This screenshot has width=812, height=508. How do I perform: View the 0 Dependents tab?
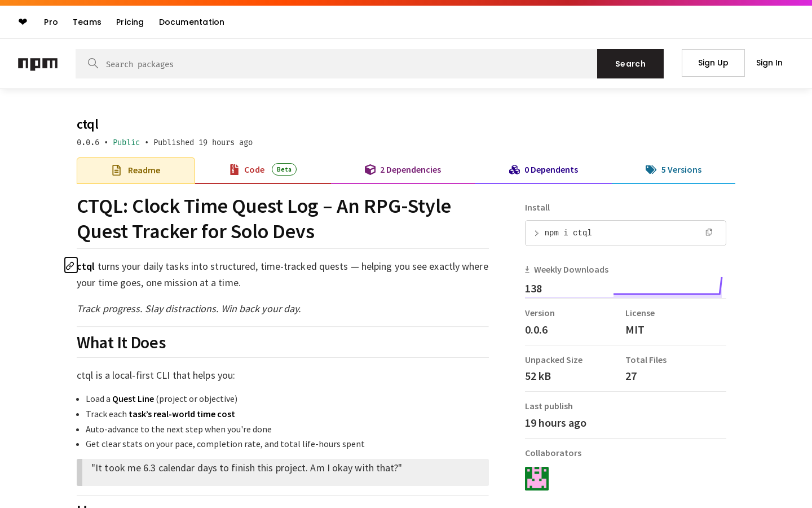(x=544, y=170)
